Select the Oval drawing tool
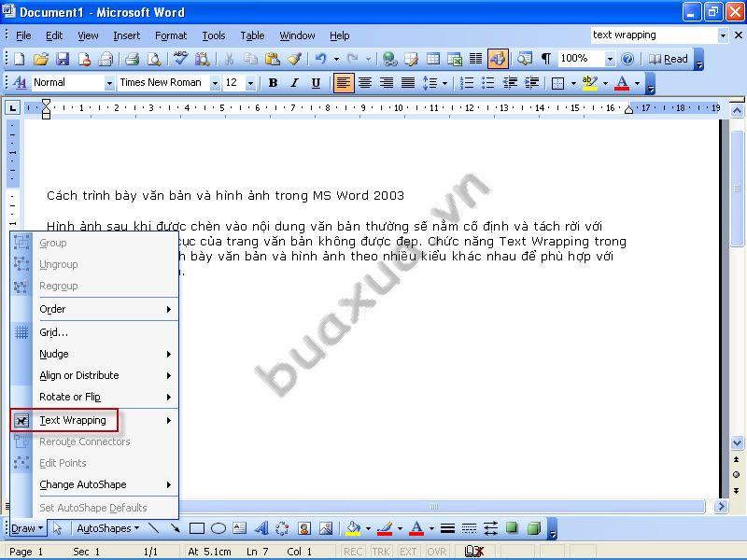The width and height of the screenshot is (747, 560). [218, 528]
